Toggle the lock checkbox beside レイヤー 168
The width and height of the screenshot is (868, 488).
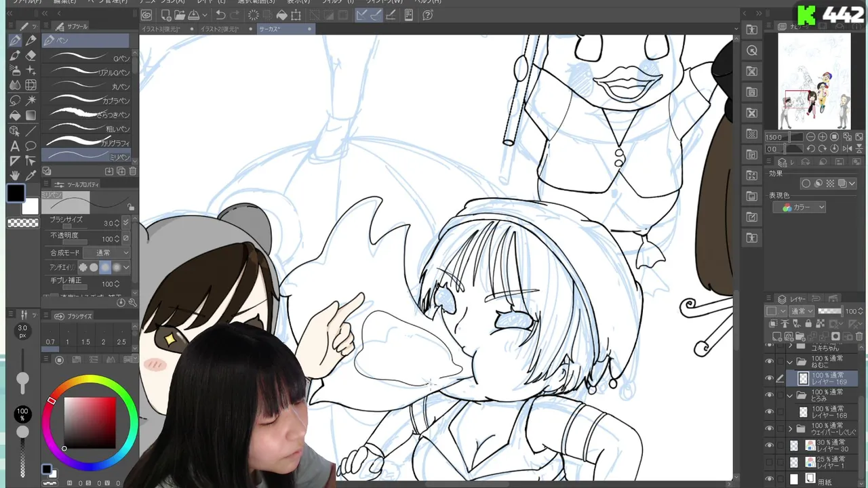tap(780, 412)
